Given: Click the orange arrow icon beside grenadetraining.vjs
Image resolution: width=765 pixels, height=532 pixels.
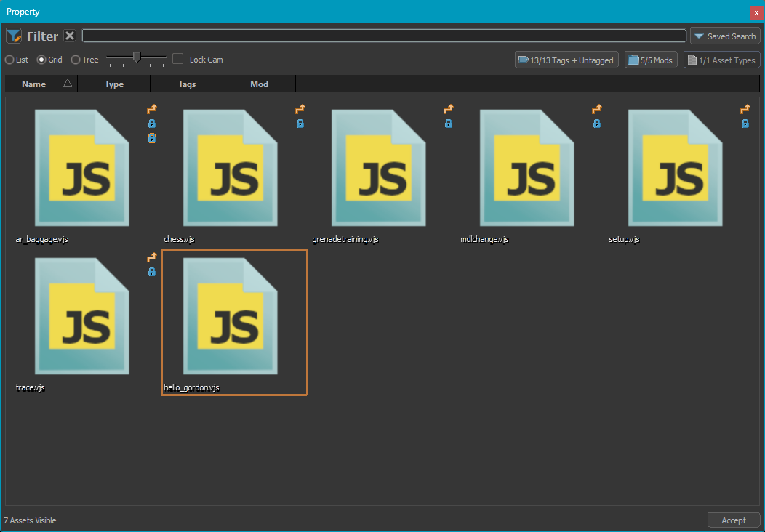Looking at the screenshot, I should pos(449,110).
